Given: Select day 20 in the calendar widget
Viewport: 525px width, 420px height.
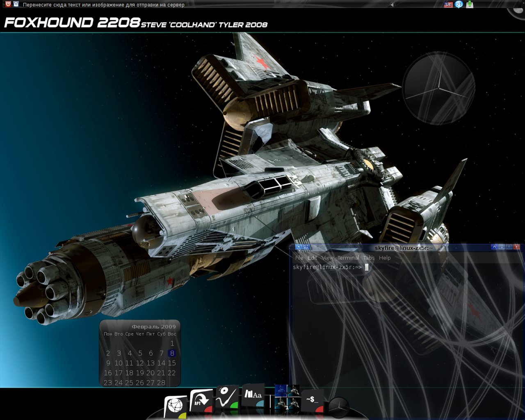Looking at the screenshot, I should (x=151, y=373).
